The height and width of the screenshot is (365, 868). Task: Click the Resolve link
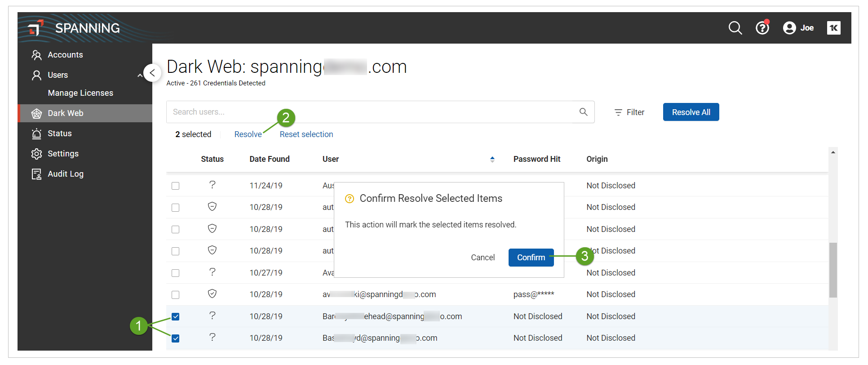click(248, 134)
